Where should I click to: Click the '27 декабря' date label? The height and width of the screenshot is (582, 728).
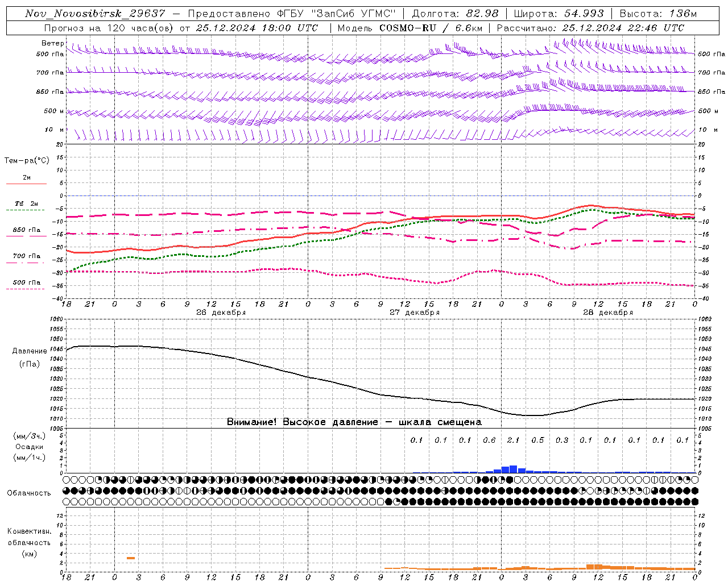point(415,313)
